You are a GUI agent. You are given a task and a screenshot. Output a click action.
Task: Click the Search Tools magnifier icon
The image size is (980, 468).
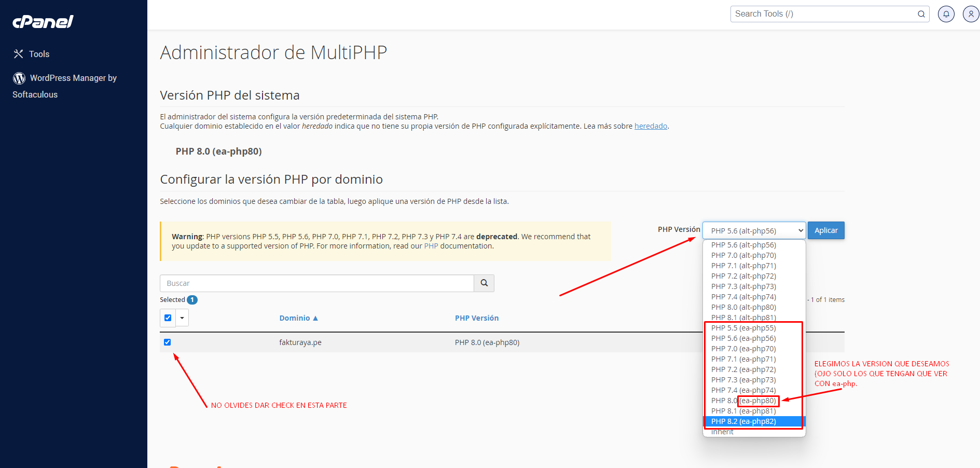point(921,14)
